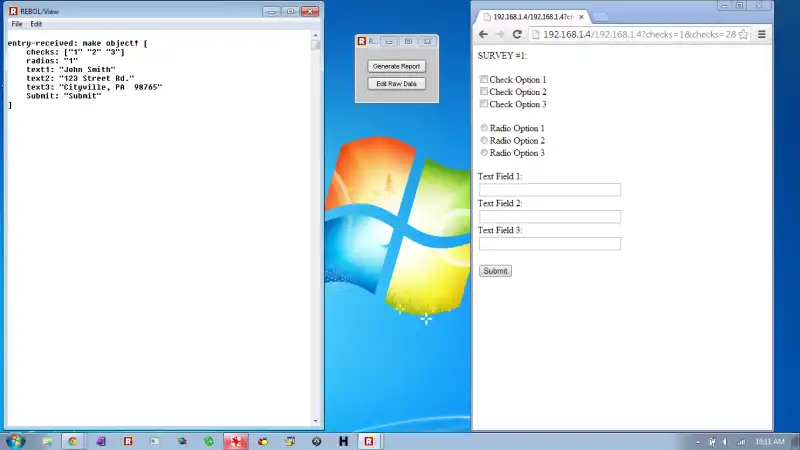
Task: Click the Edit Raw Data button
Action: coord(396,84)
